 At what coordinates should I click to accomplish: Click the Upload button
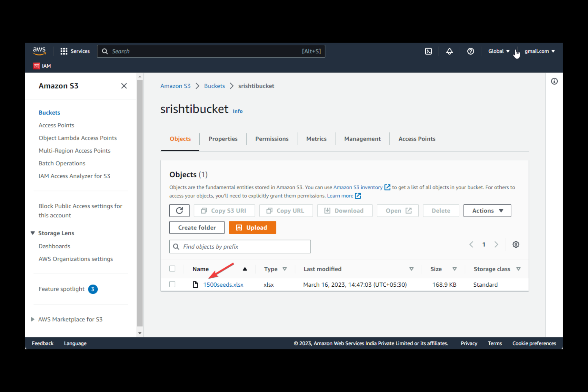coord(252,228)
